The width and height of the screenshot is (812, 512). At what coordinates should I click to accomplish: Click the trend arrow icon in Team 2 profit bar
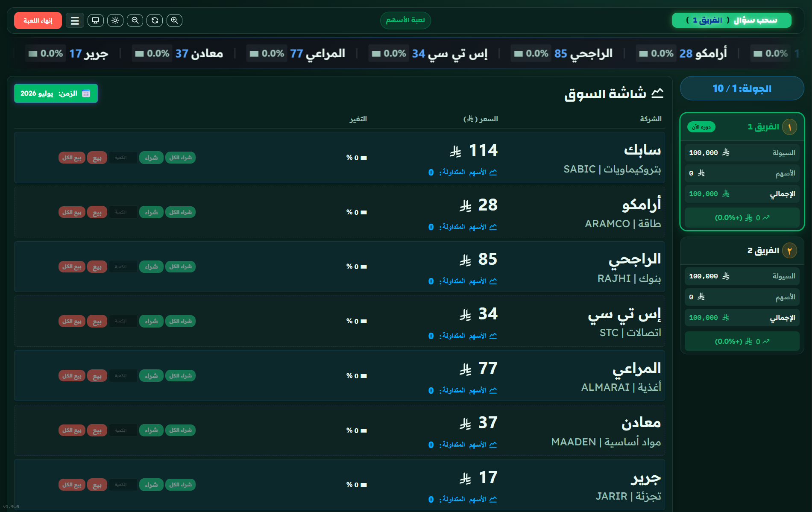[766, 342]
